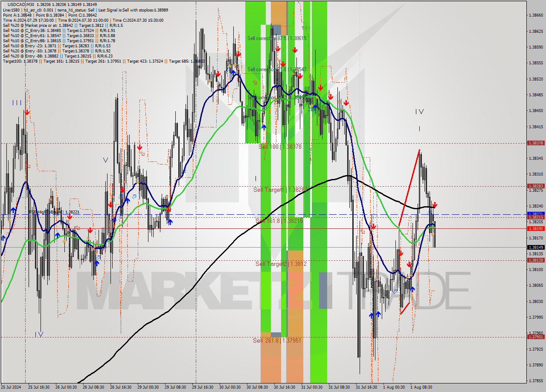Viewport: 546px width, 392px height.
Task: Click the blue 'V' wave label
Action: (x=105, y=160)
